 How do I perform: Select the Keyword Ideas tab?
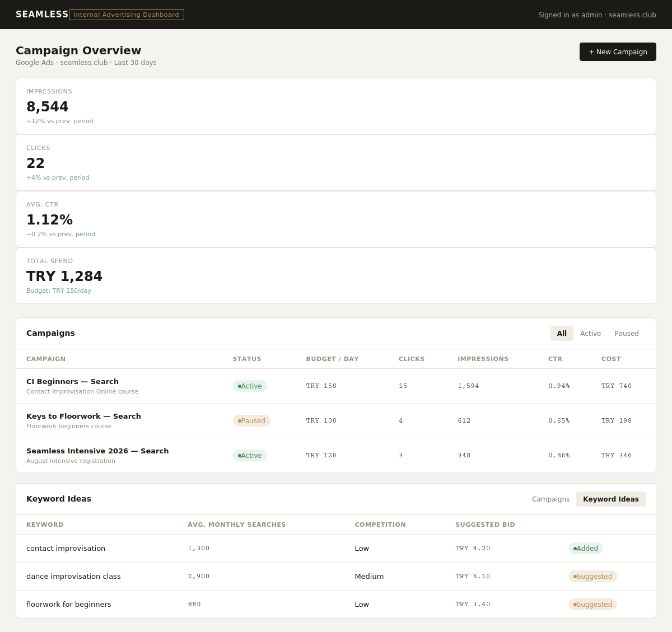tap(611, 499)
